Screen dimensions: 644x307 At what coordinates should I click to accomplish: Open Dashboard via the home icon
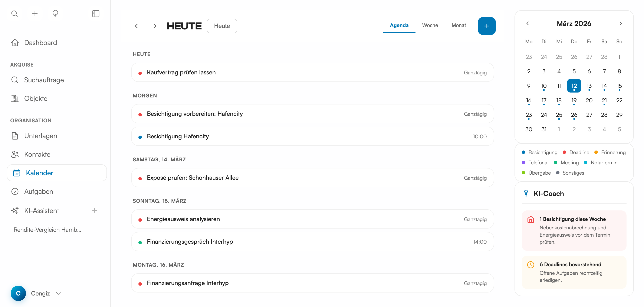click(x=15, y=43)
